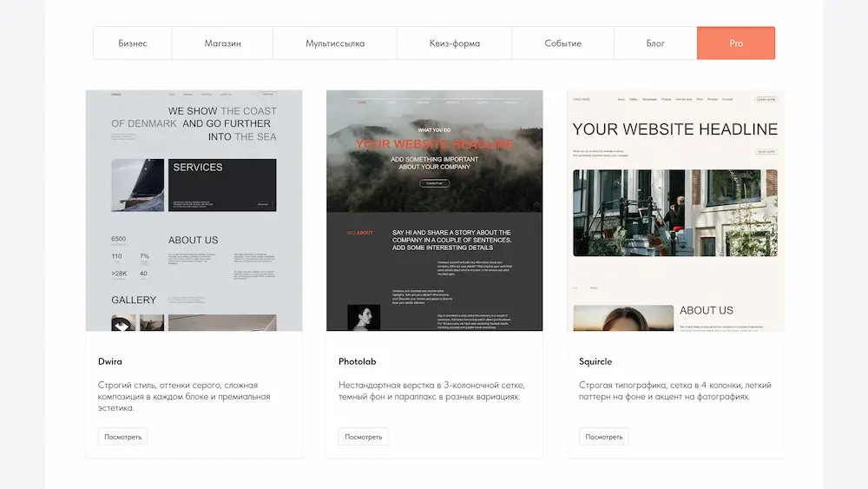
Task: Click the outlined button in Photolab's hero section
Action: [434, 183]
